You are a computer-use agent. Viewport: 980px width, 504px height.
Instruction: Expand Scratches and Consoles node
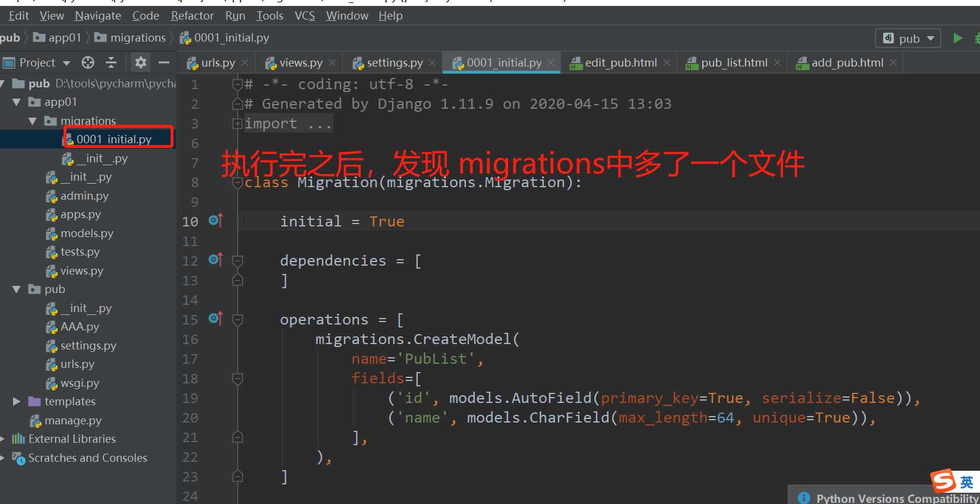2,458
